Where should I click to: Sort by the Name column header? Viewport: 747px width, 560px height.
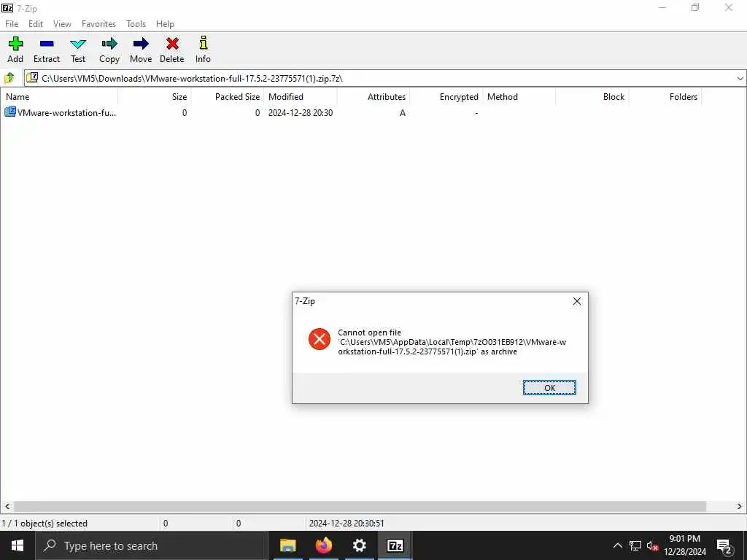[59, 97]
